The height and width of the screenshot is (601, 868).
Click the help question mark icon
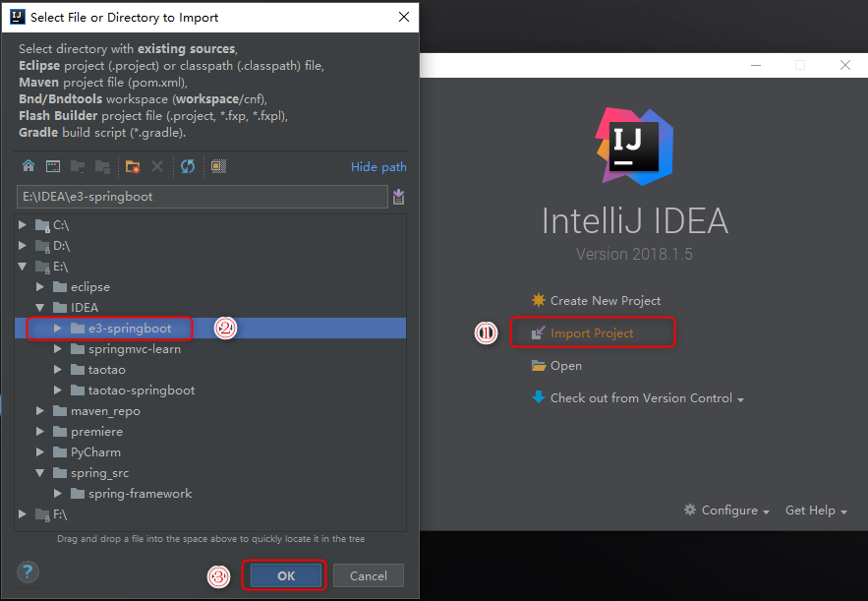pos(29,572)
